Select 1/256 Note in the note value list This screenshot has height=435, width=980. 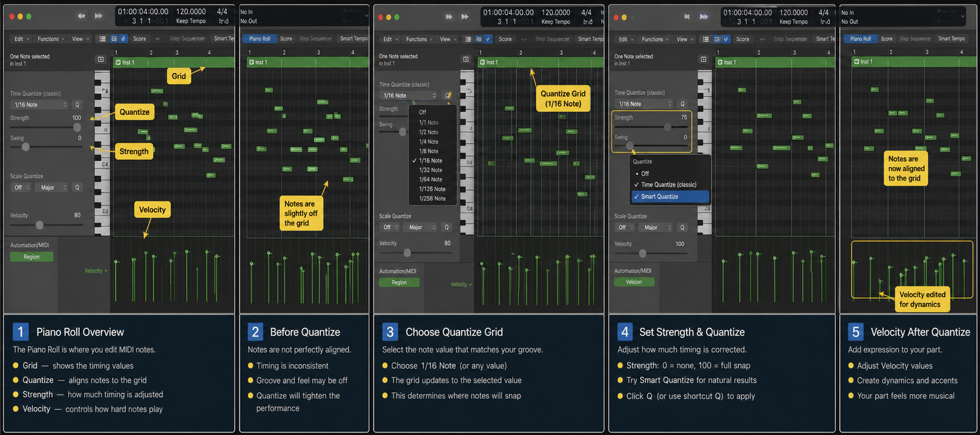432,198
